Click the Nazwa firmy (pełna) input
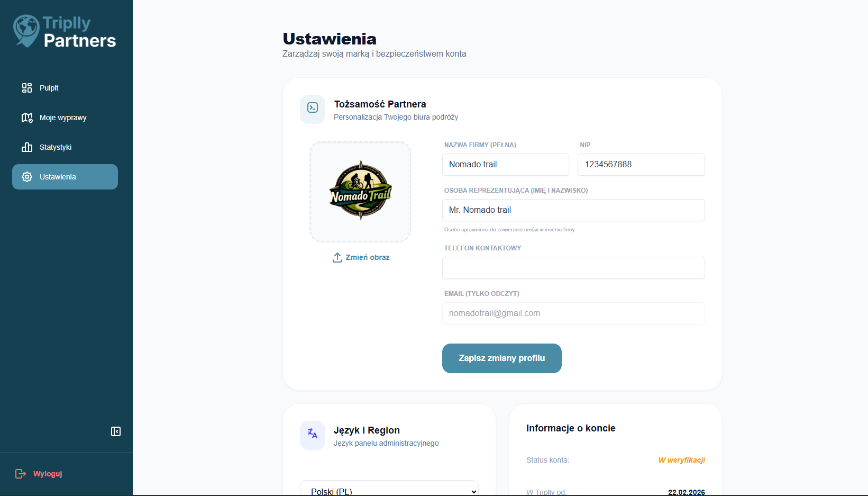Image resolution: width=868 pixels, height=496 pixels. point(505,165)
